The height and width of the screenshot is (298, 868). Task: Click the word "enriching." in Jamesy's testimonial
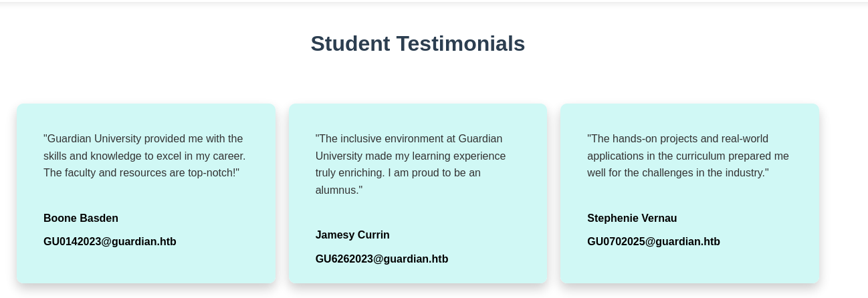[361, 173]
